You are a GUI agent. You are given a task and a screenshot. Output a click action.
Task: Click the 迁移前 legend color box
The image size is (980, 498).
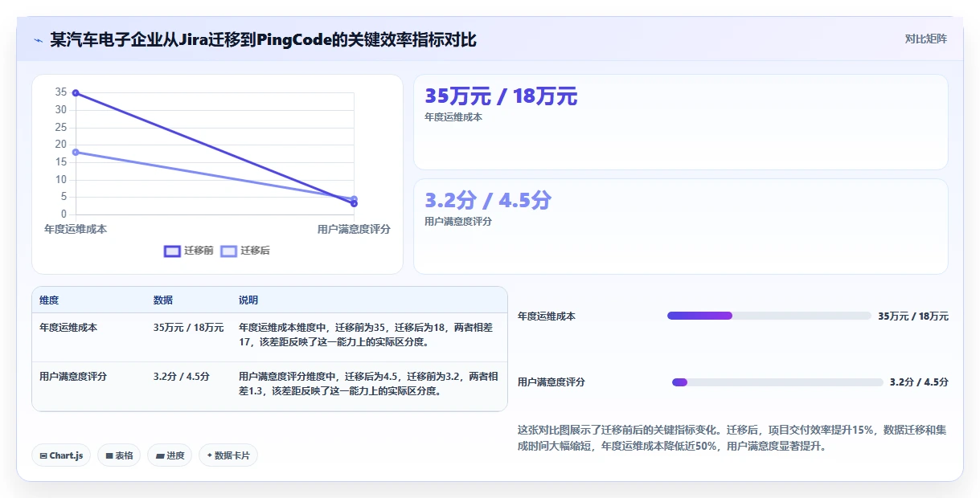(172, 251)
